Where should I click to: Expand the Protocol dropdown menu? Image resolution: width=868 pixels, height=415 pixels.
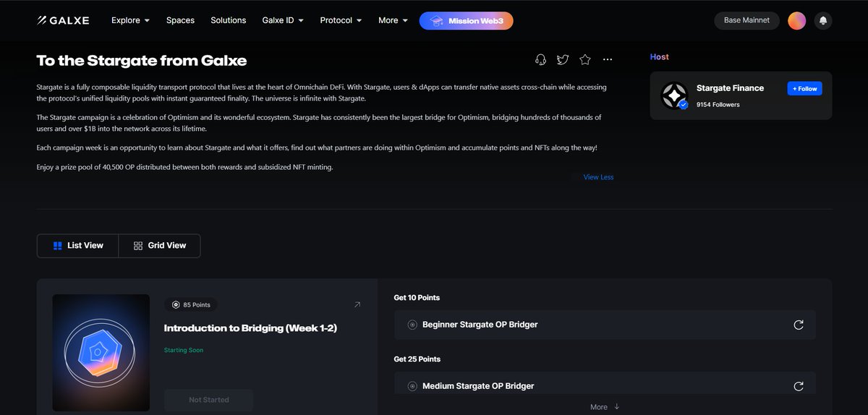(x=341, y=20)
